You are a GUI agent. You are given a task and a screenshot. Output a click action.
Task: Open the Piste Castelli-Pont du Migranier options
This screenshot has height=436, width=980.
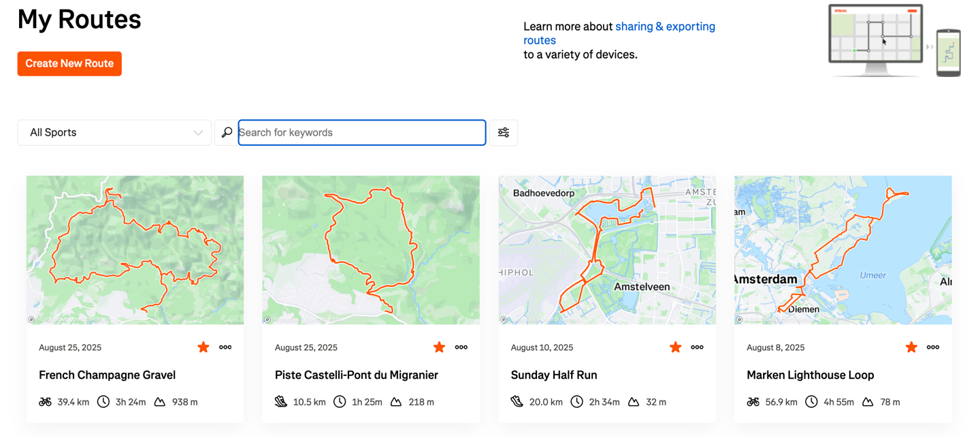(461, 347)
